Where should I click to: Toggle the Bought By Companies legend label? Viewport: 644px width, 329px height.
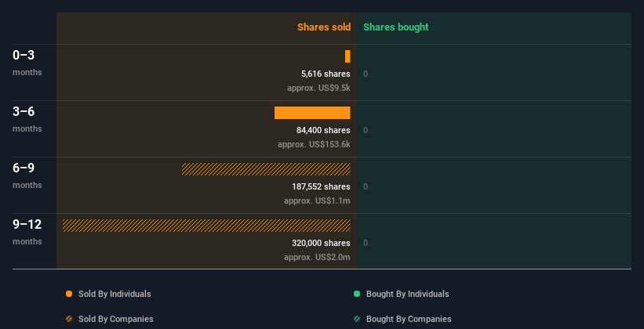pos(409,319)
